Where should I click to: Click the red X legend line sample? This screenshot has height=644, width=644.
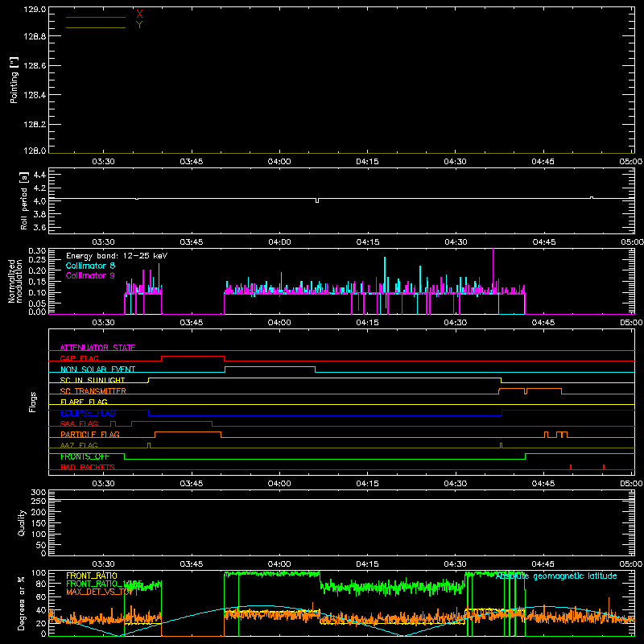coord(96,17)
